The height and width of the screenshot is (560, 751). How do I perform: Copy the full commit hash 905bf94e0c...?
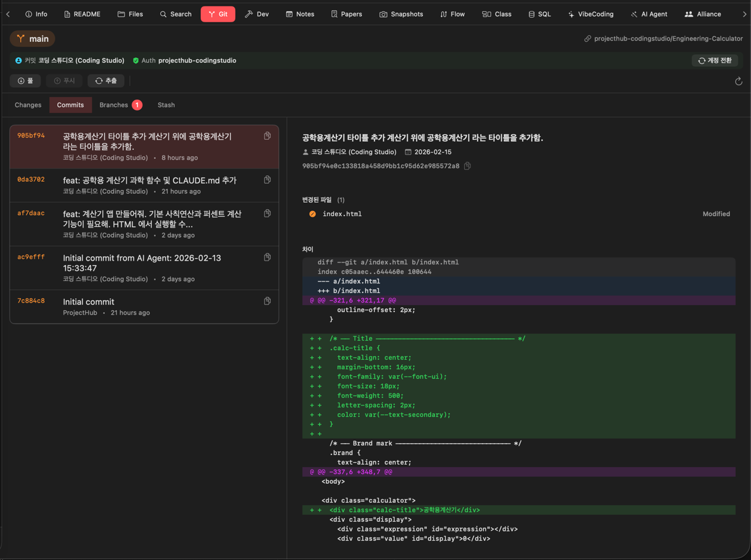click(x=467, y=165)
